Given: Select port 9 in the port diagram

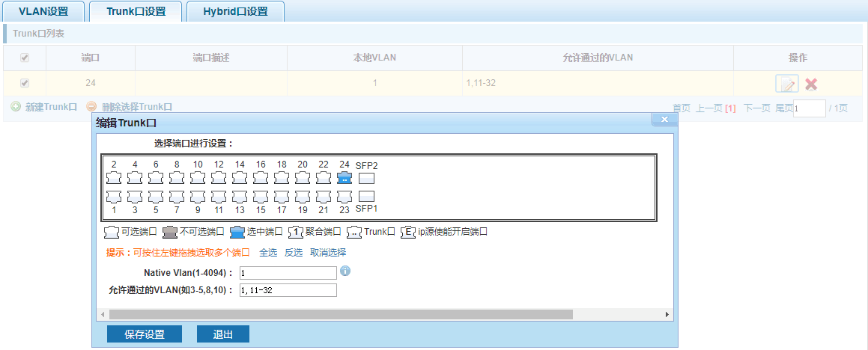Looking at the screenshot, I should pos(198,197).
